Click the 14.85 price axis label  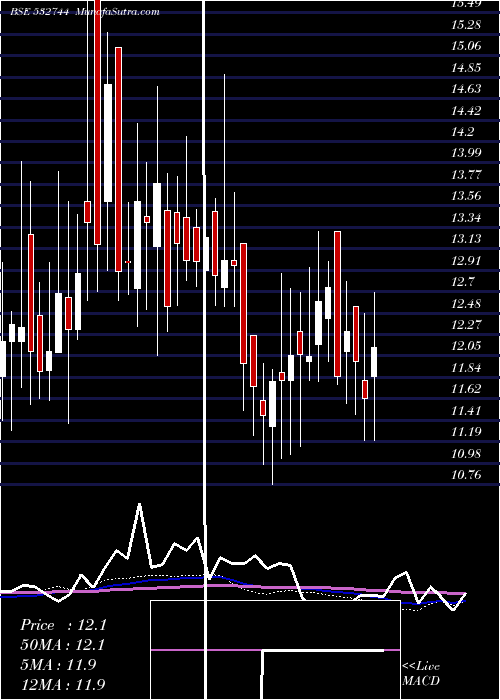(466, 67)
